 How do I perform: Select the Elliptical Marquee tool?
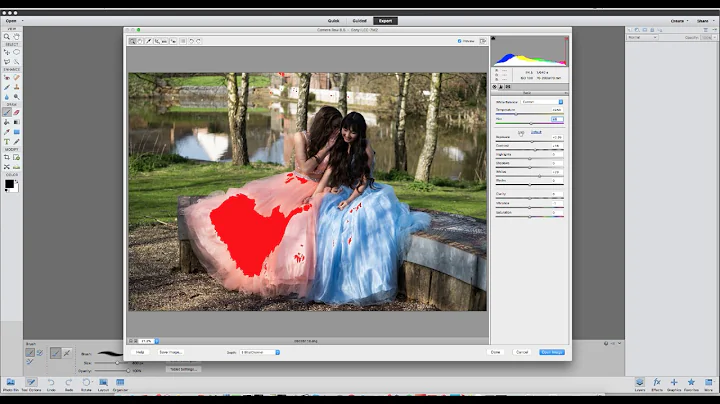pyautogui.click(x=17, y=52)
